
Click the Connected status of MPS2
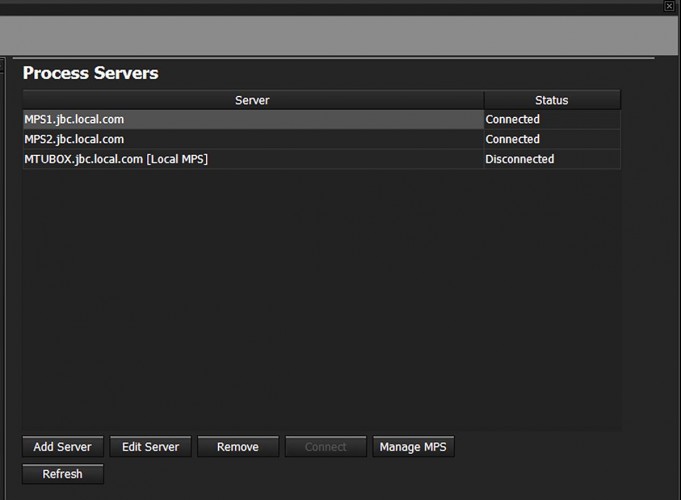click(512, 139)
